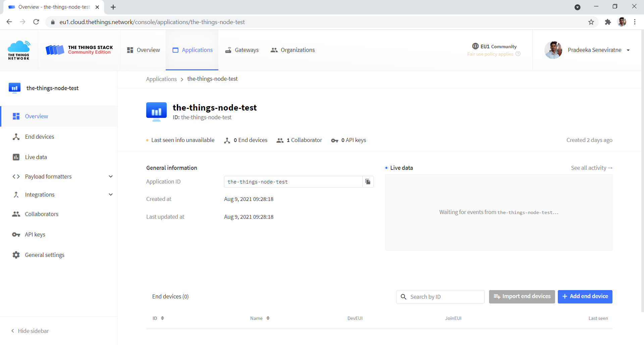644x345 pixels.
Task: Open the Organizations tab
Action: [x=298, y=50]
